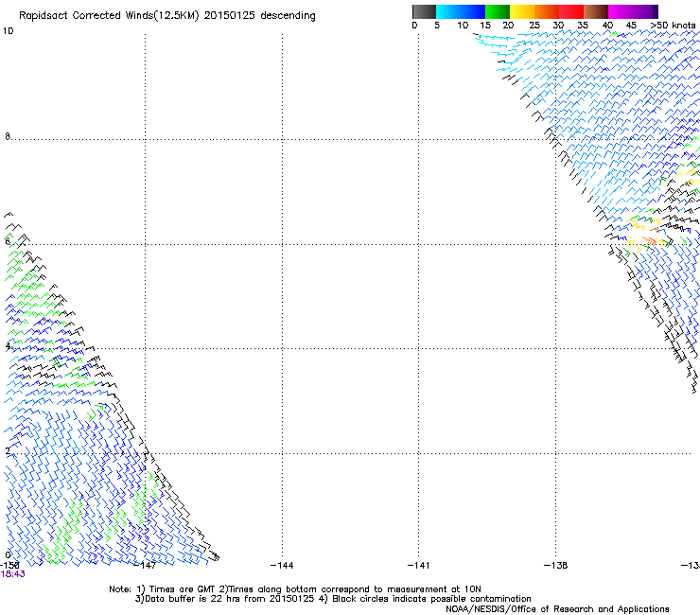700x615 pixels.
Task: Click the latitude label '4' on left axis
Action: click(8, 345)
